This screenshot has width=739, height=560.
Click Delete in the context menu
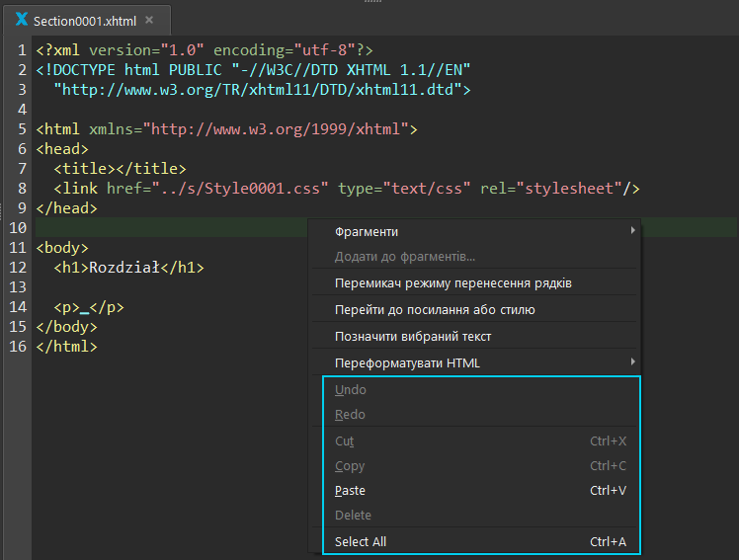354,516
